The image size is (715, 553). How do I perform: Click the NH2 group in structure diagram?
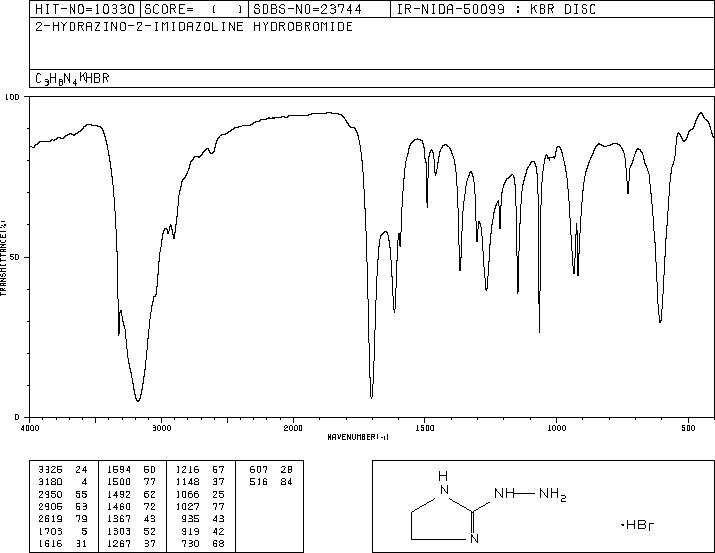[x=553, y=494]
